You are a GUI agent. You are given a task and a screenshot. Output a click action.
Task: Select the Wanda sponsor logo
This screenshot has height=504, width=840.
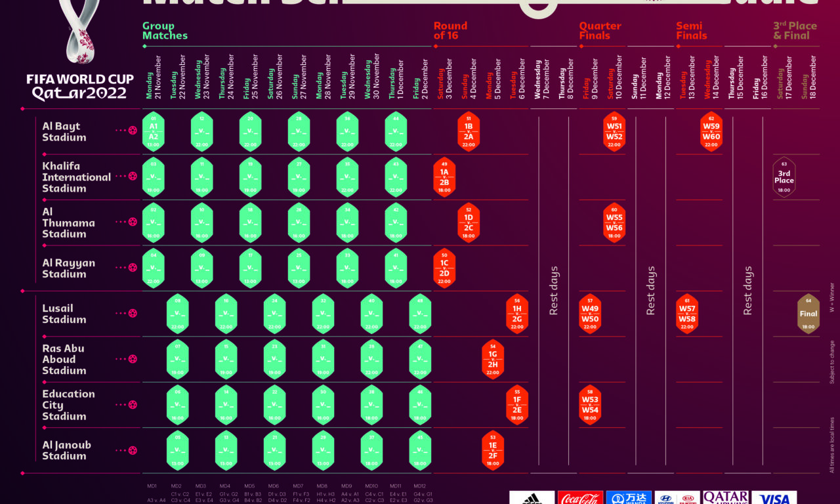628,498
